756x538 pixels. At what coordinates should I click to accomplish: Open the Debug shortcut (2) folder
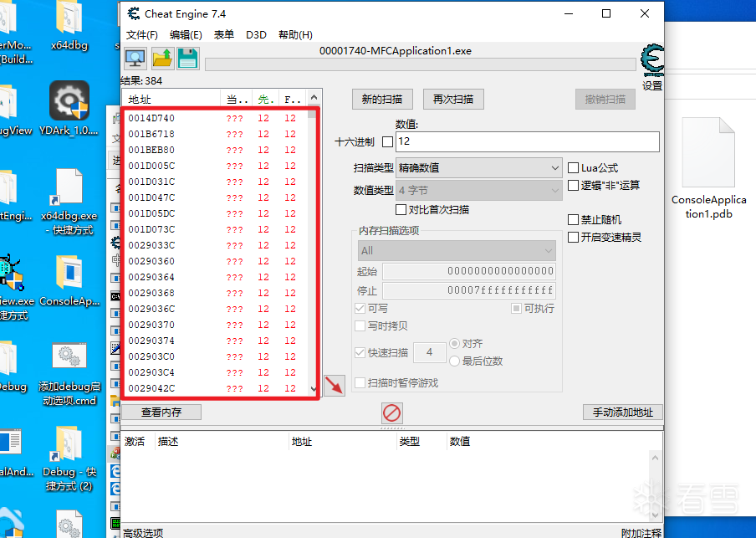point(69,459)
